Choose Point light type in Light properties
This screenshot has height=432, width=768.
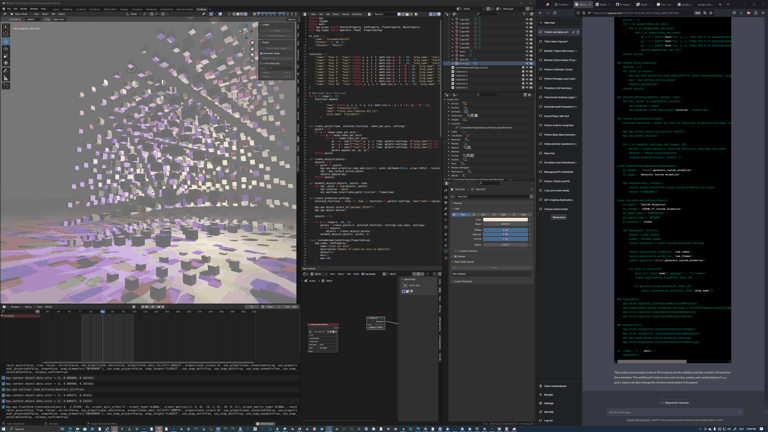point(461,215)
